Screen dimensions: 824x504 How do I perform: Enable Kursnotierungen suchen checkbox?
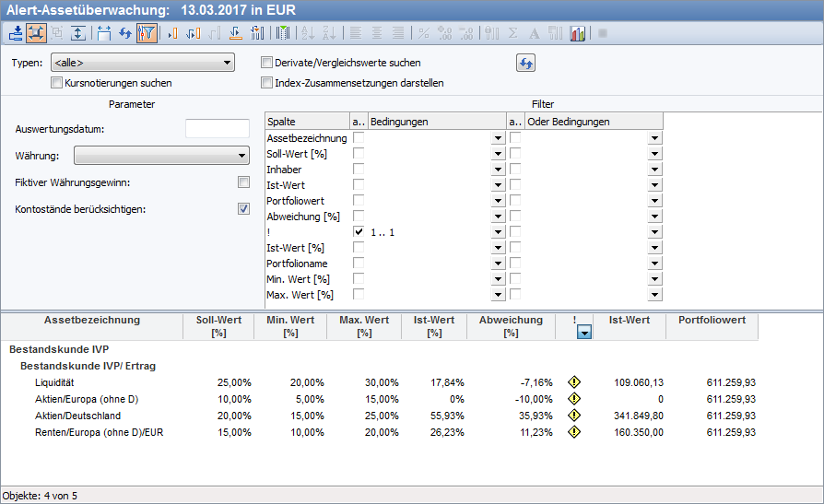[57, 83]
